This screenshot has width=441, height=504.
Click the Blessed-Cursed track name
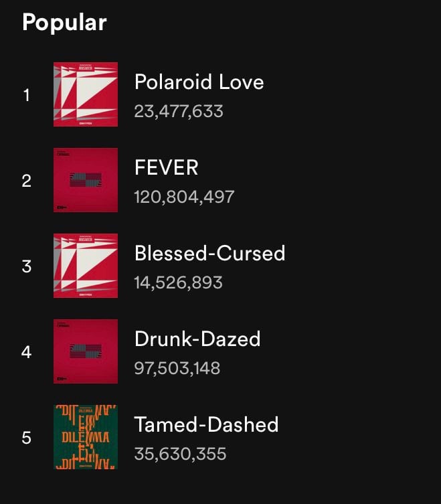coord(209,253)
